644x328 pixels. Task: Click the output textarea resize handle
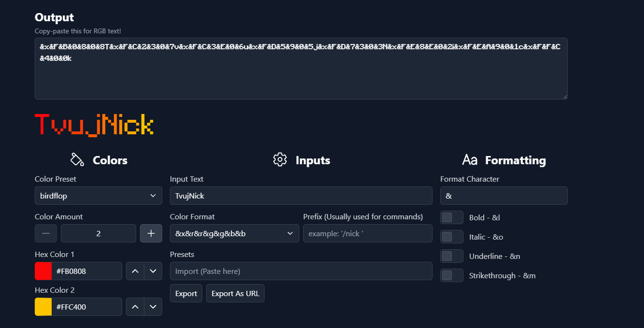(565, 97)
